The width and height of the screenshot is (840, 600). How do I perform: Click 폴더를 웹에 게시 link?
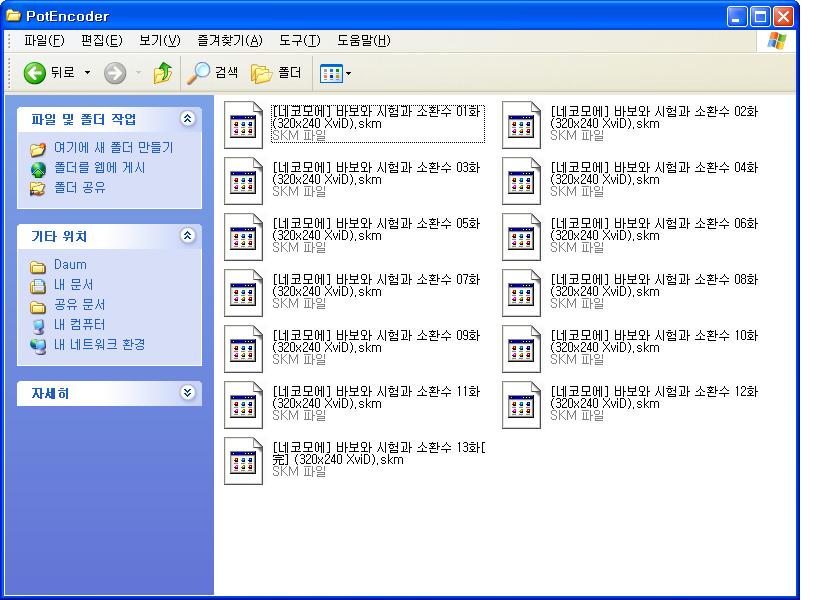(99, 168)
